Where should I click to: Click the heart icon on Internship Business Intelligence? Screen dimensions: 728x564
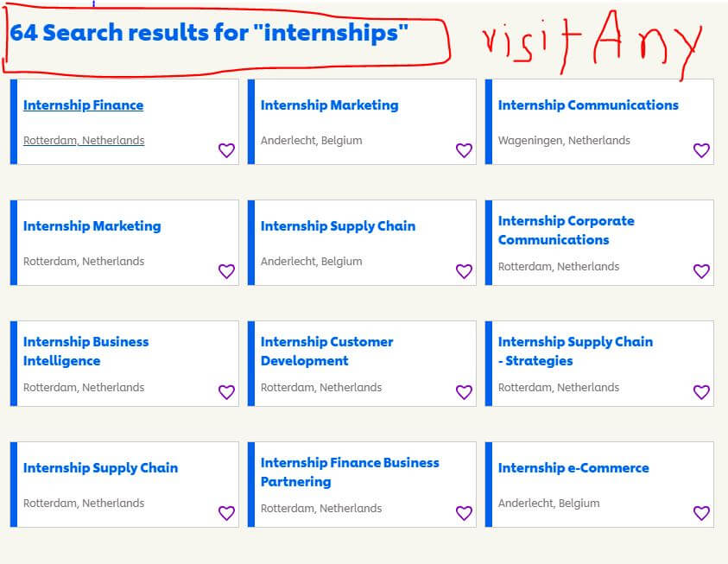[226, 392]
